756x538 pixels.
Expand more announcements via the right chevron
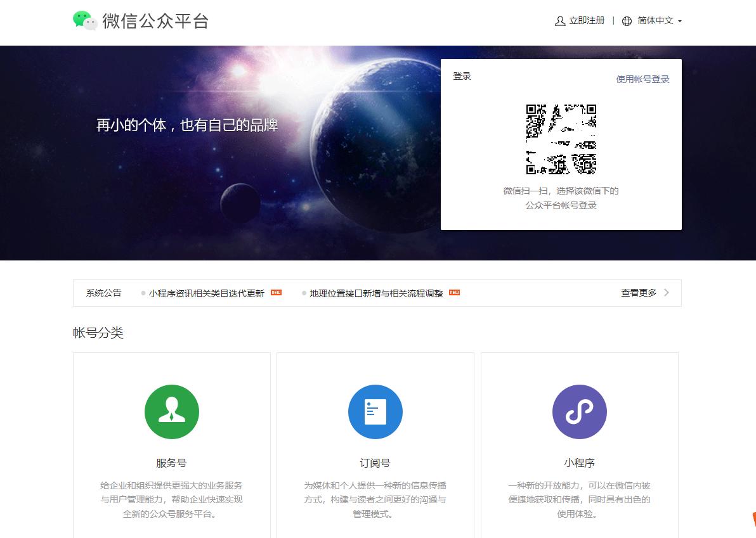click(666, 293)
